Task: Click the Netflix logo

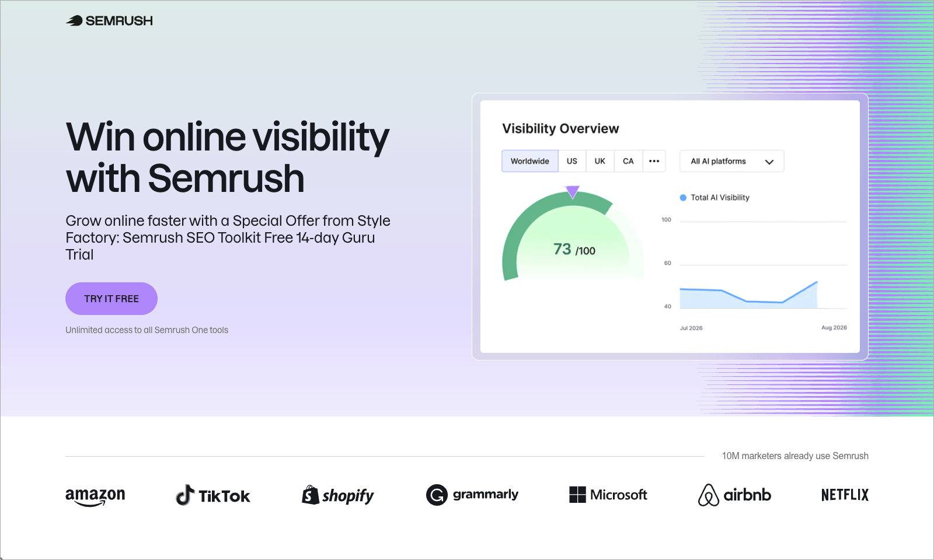Action: [x=845, y=495]
